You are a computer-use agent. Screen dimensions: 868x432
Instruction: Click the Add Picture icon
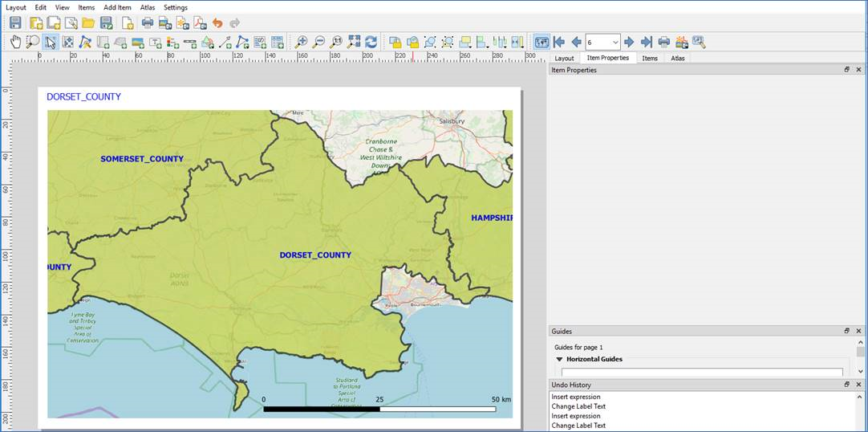(x=138, y=42)
